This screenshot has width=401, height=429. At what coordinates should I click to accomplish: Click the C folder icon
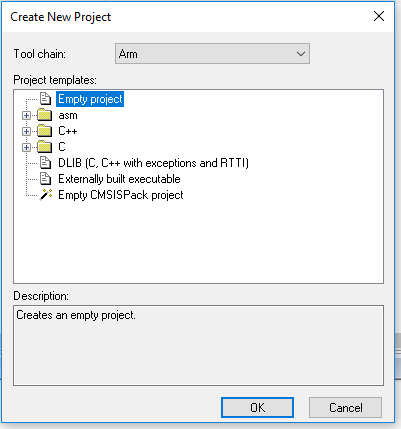tap(45, 147)
